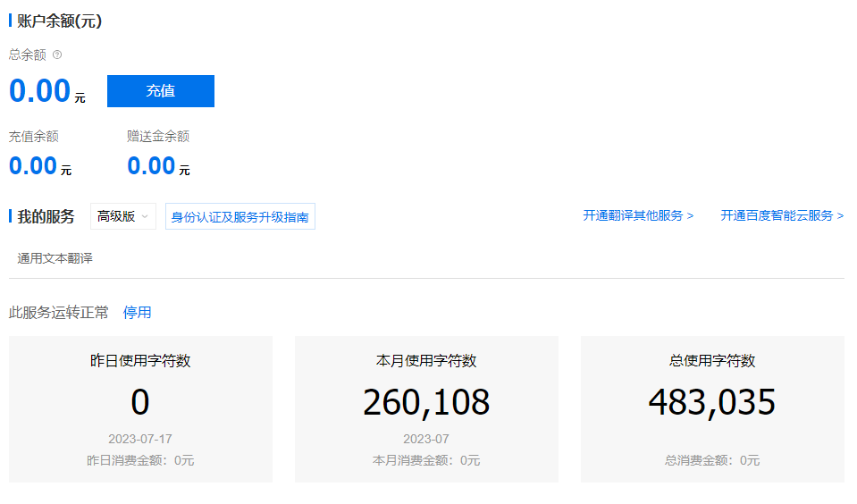857x504 pixels.
Task: Click the total balance amount 0.00 元
Action: pyautogui.click(x=47, y=91)
